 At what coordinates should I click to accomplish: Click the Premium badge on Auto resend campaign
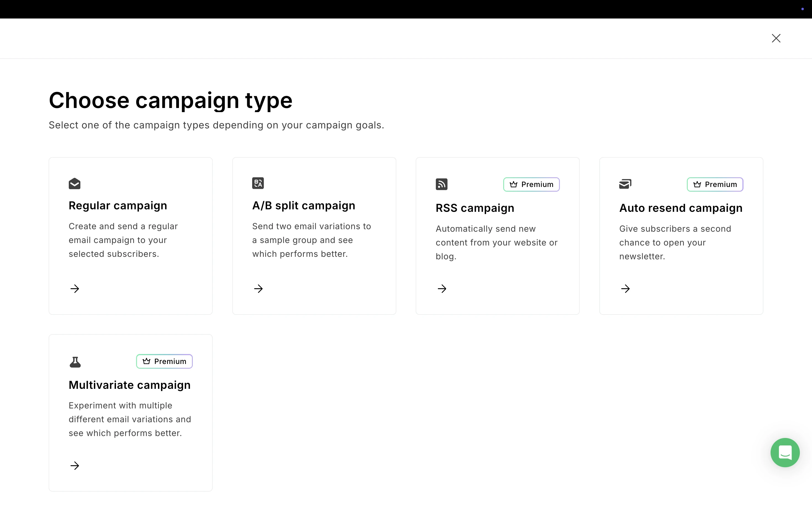tap(715, 184)
